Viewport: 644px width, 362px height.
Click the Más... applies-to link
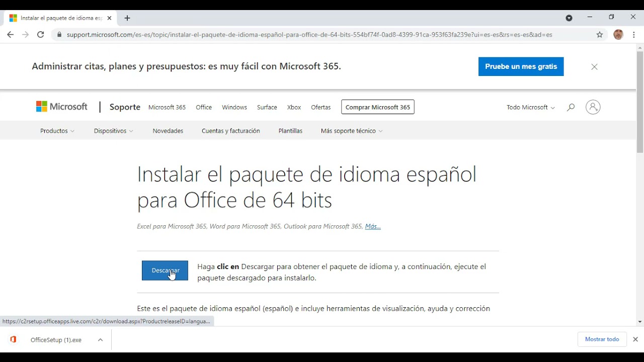click(x=373, y=226)
